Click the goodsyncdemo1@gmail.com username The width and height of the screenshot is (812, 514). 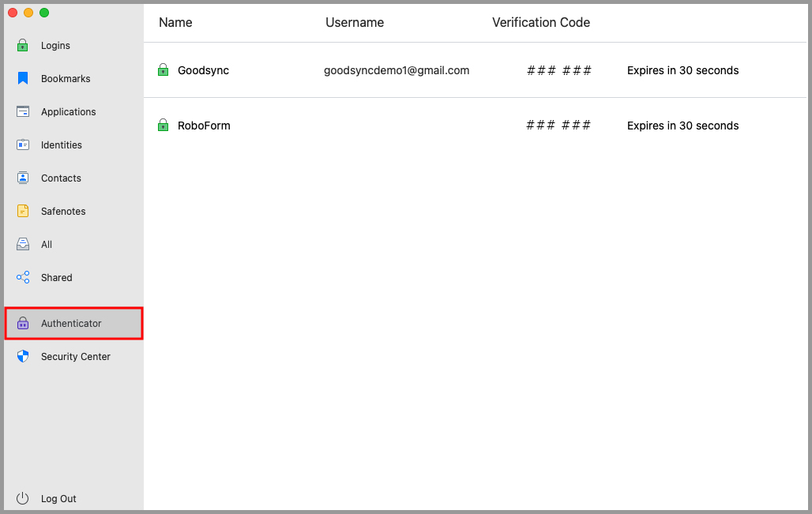(x=397, y=70)
